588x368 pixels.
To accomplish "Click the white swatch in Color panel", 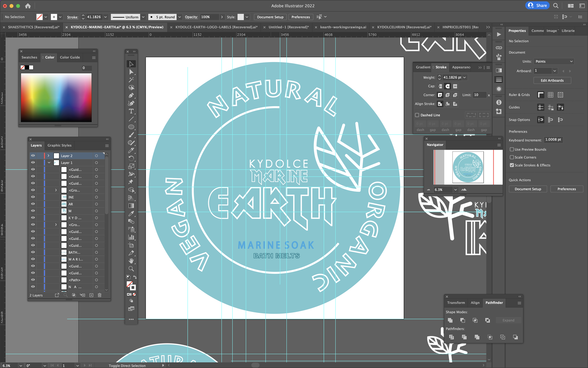I will click(31, 67).
